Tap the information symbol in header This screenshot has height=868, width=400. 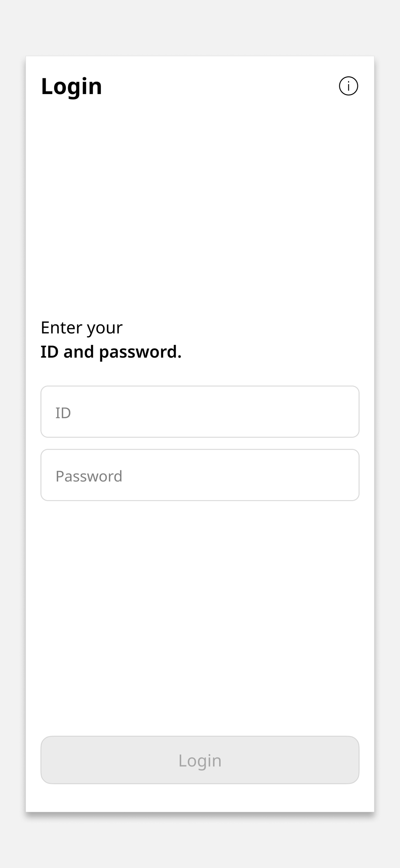click(x=348, y=86)
